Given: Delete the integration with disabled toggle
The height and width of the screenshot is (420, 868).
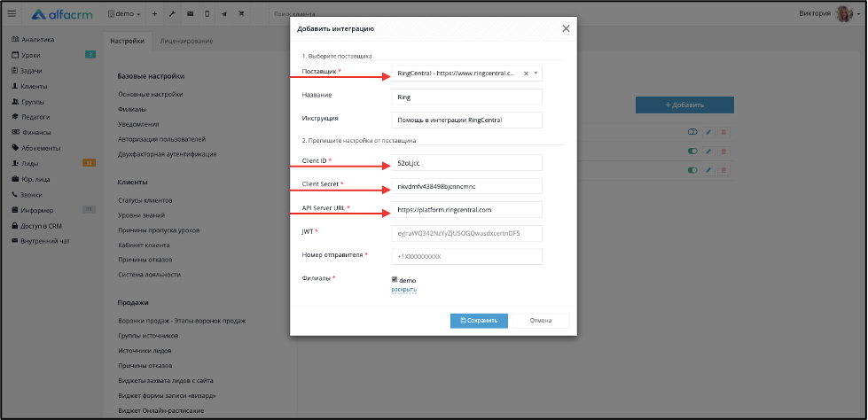Looking at the screenshot, I should (x=725, y=132).
